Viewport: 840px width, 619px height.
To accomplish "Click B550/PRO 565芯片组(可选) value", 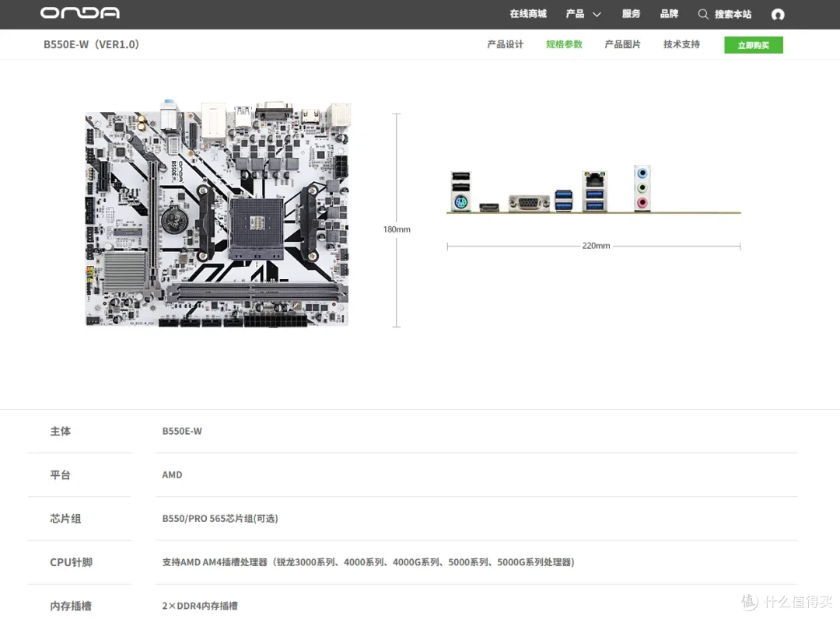I will (x=220, y=519).
